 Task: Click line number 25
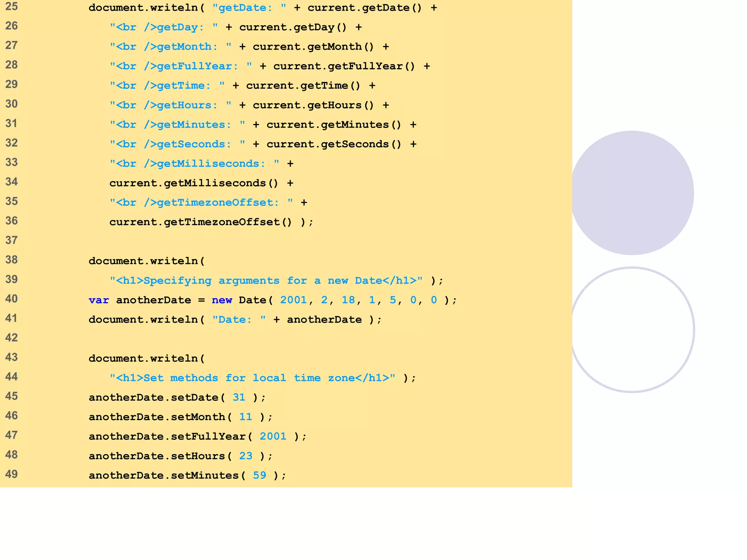[12, 7]
